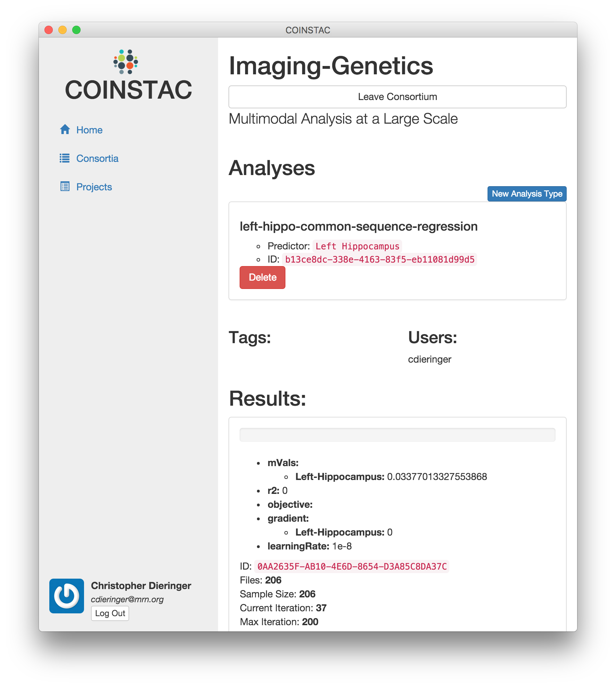616x687 pixels.
Task: Click the green zoom window button
Action: (76, 30)
